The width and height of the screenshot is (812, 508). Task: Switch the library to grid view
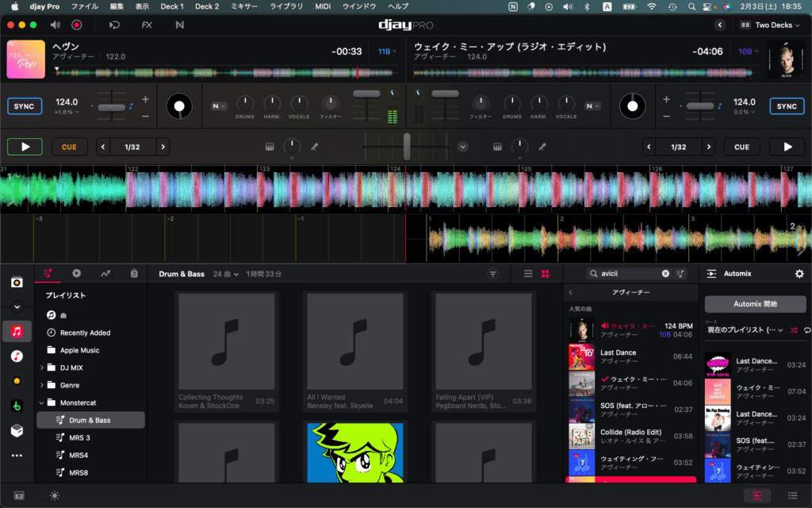[546, 274]
